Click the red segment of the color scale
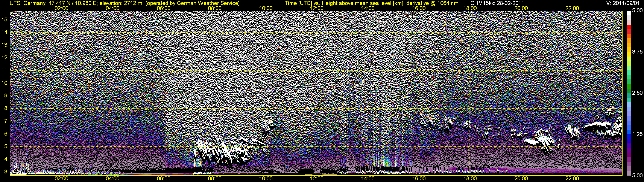 tap(629, 27)
